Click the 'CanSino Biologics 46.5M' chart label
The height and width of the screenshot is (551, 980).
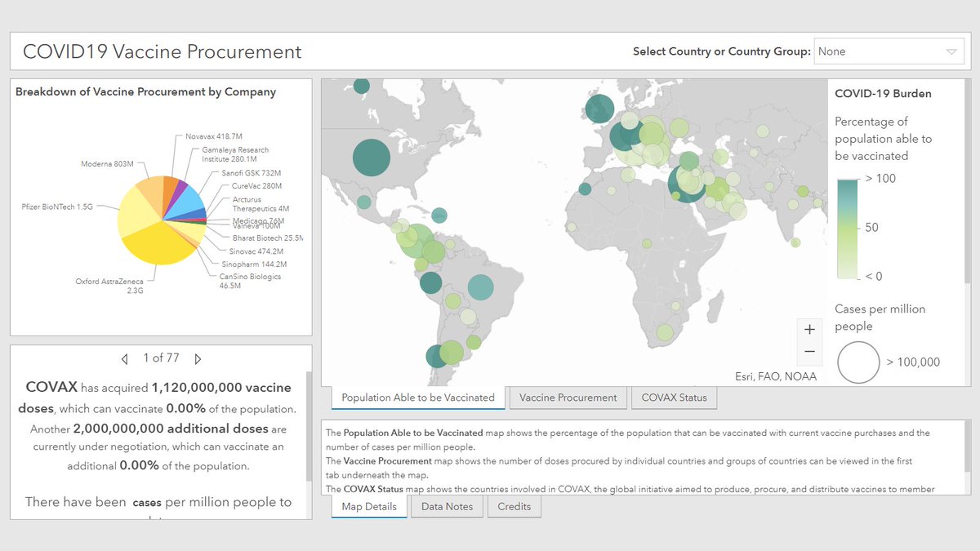(x=250, y=282)
